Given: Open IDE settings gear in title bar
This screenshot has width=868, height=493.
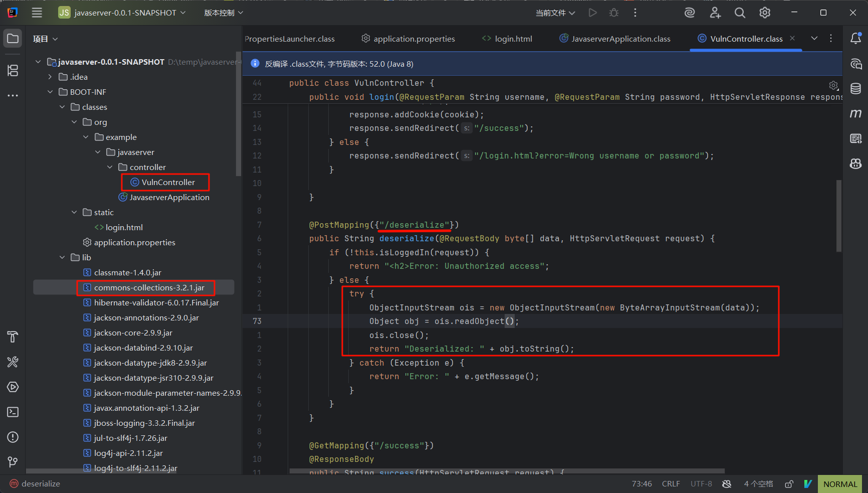Looking at the screenshot, I should tap(765, 13).
